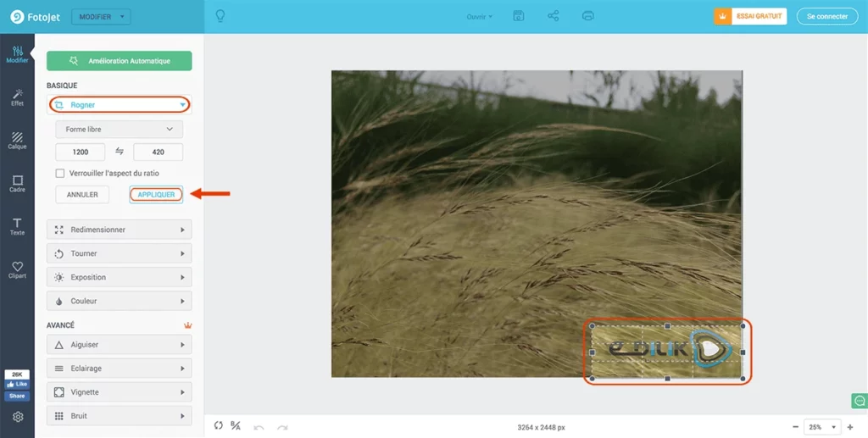The height and width of the screenshot is (438, 868).
Task: Open the MODIFIER mode menu
Action: 101,17
